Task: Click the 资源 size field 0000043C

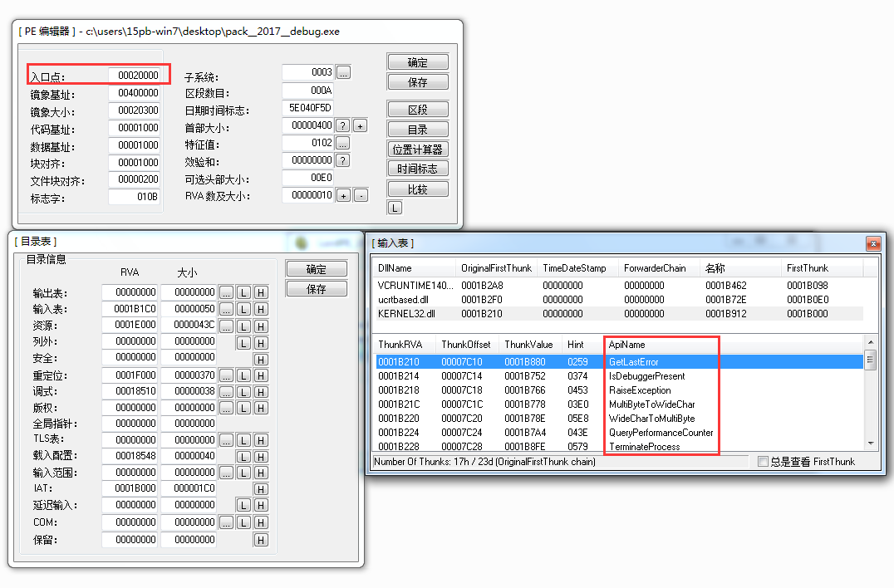Action: pyautogui.click(x=189, y=325)
